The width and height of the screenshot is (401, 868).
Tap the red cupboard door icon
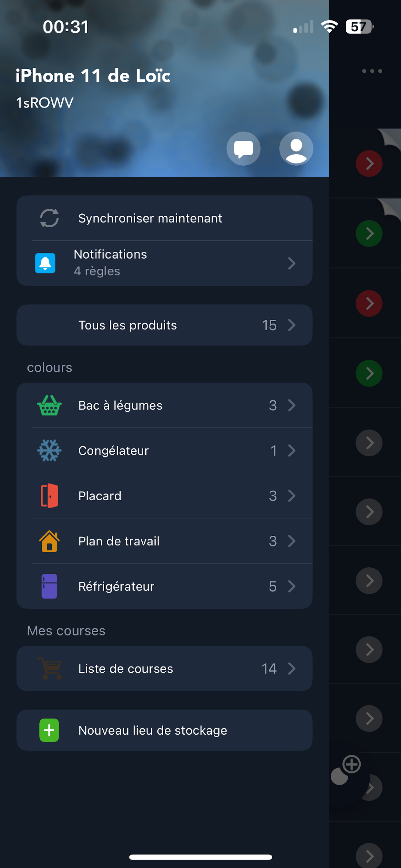[x=49, y=496]
